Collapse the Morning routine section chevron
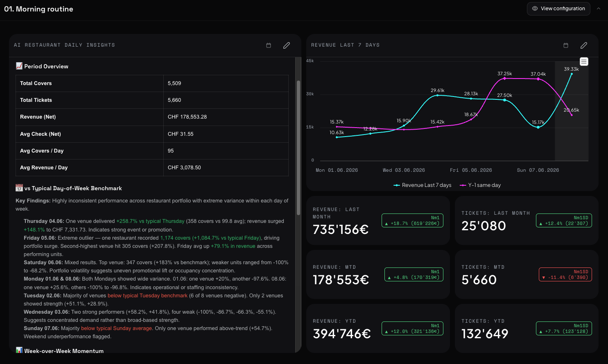Screen dimensions: 608x364 599,9
